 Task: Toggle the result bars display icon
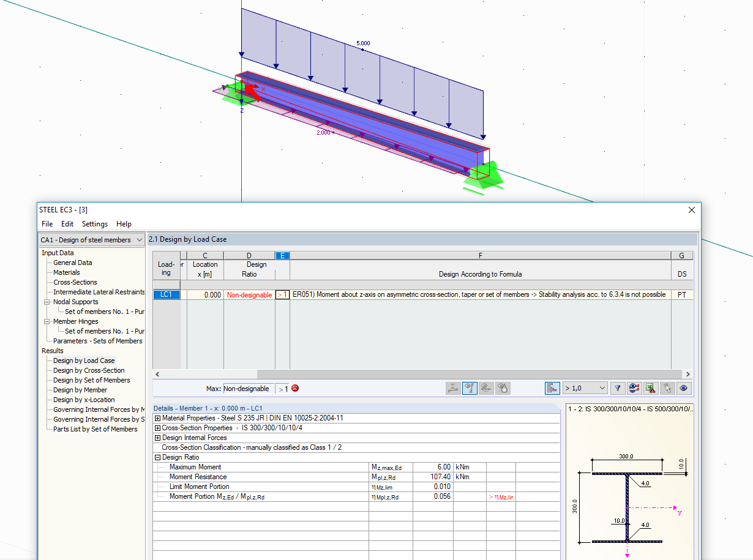(x=552, y=388)
